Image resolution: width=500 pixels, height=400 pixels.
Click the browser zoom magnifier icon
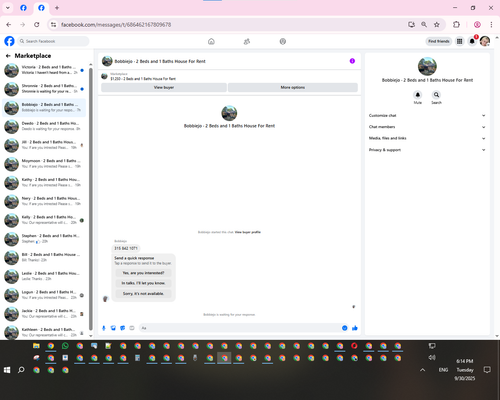click(424, 24)
